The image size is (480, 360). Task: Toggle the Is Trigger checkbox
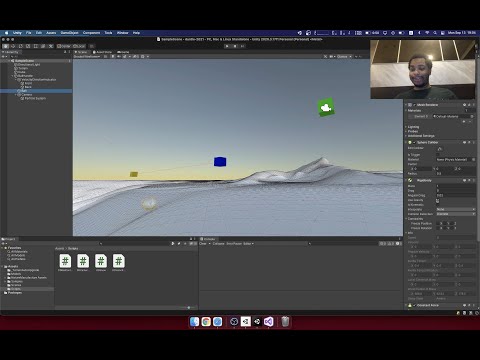tap(438, 155)
